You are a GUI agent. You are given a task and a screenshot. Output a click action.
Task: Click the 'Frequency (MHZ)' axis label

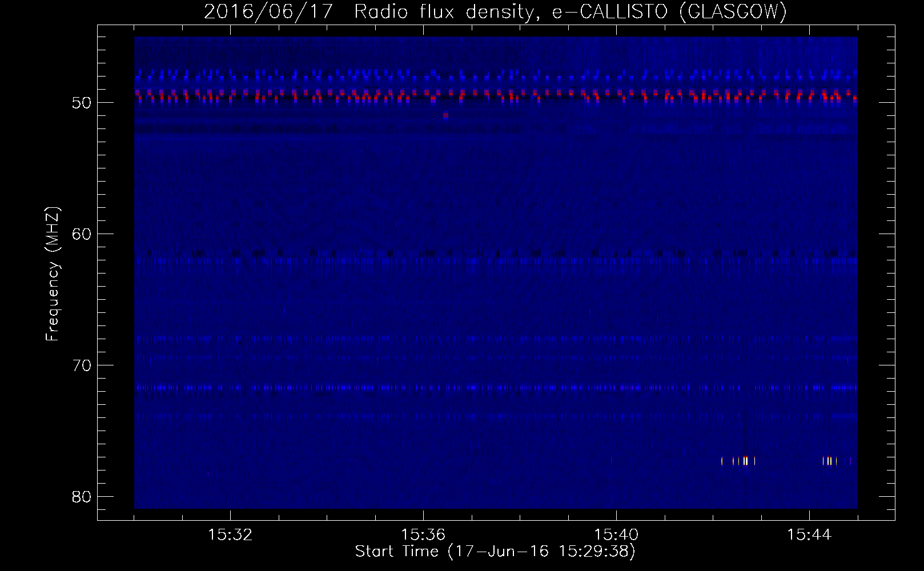point(53,274)
